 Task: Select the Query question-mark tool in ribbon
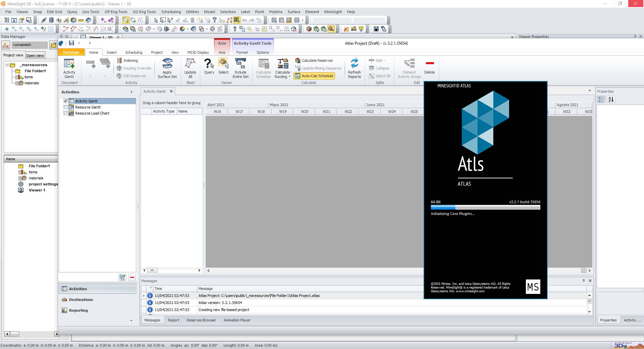[x=209, y=63]
